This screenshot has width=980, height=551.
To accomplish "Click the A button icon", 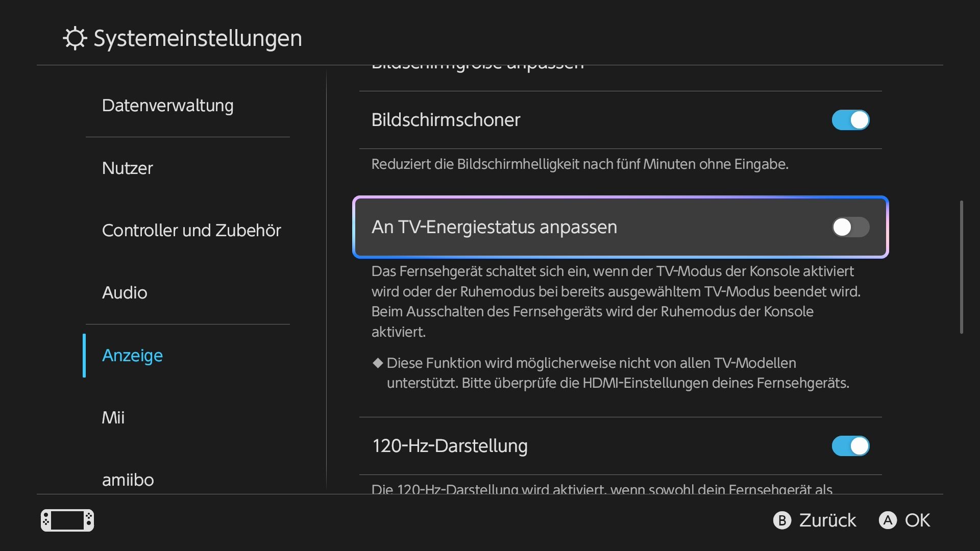I will 888,520.
